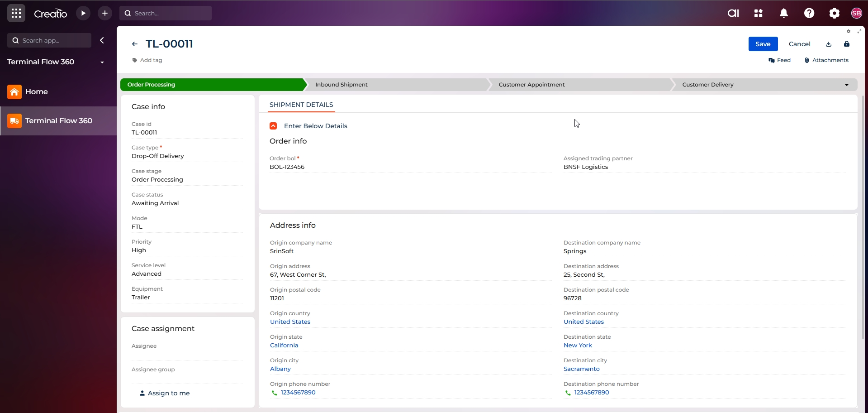Viewport: 868px width, 413px height.
Task: Save the case record
Action: pyautogui.click(x=763, y=44)
